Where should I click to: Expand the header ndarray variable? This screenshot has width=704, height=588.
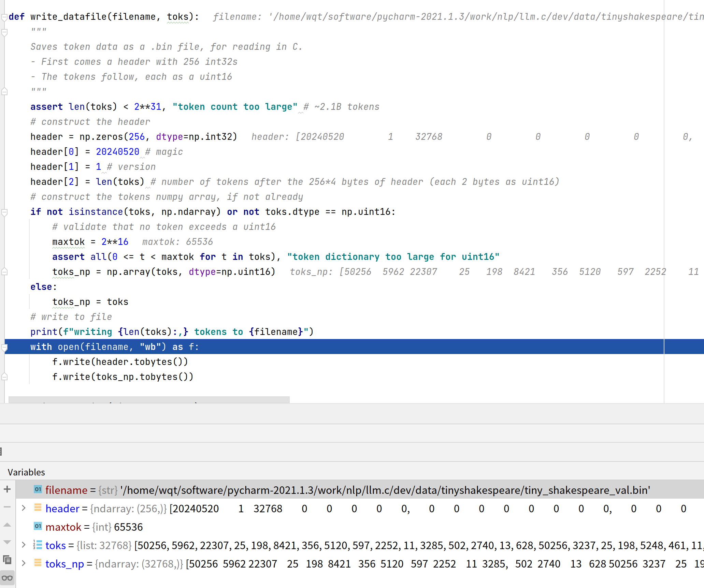pos(24,508)
